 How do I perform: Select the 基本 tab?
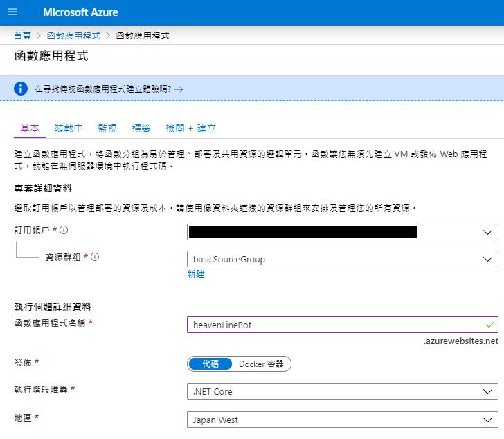pos(30,128)
